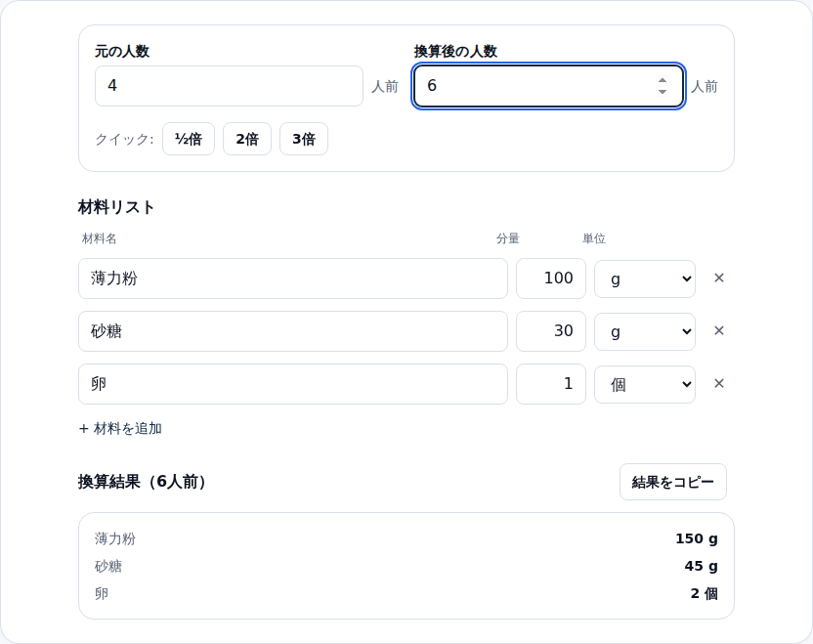Remove the 薄力粉 ingredient row
The image size is (813, 644).
click(718, 278)
